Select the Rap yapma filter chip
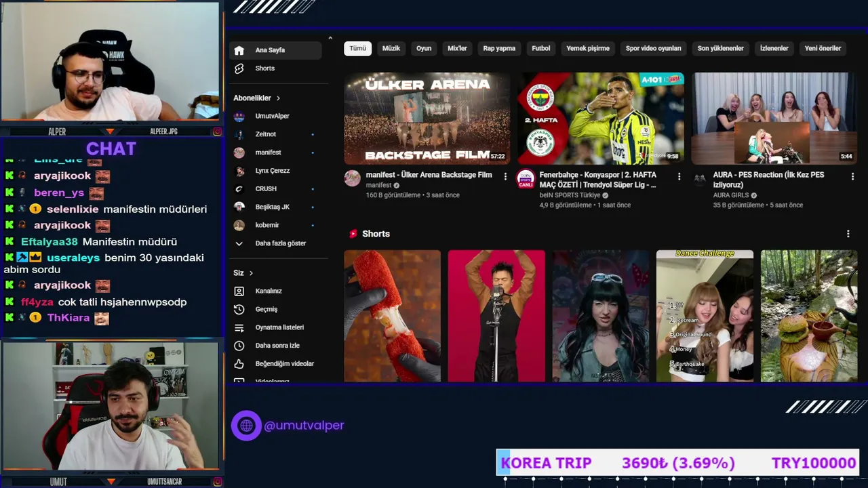868x488 pixels. tap(499, 48)
